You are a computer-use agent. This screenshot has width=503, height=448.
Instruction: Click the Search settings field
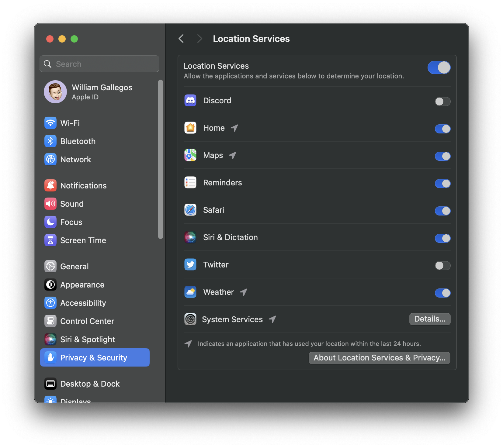click(99, 64)
